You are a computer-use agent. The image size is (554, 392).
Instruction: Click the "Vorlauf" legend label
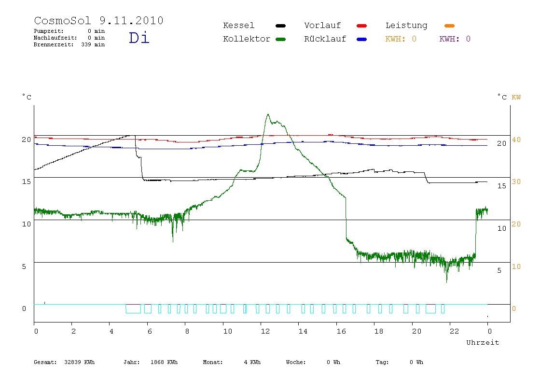[322, 26]
